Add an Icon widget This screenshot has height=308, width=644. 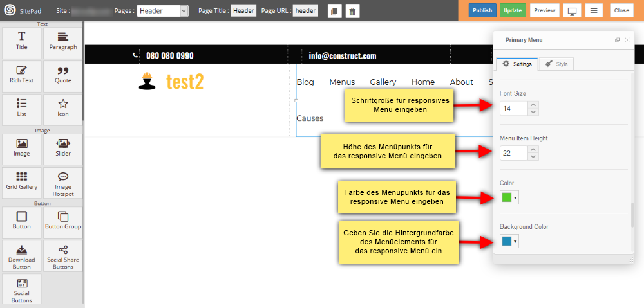pos(63,110)
